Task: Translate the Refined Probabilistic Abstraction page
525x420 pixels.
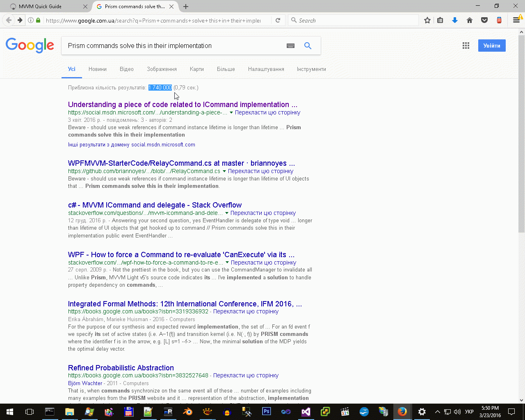Action: click(x=246, y=375)
